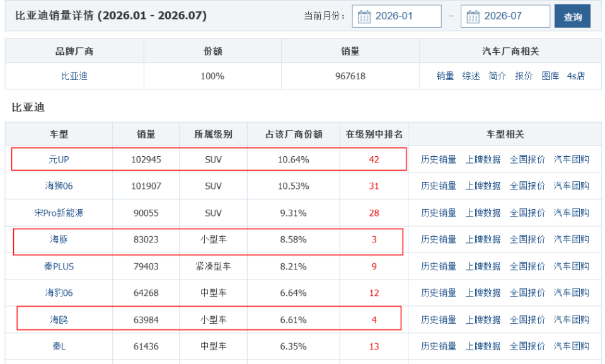Open 汽车团购 for 海鸥
Screen dimensions: 605x364
[x=572, y=320]
